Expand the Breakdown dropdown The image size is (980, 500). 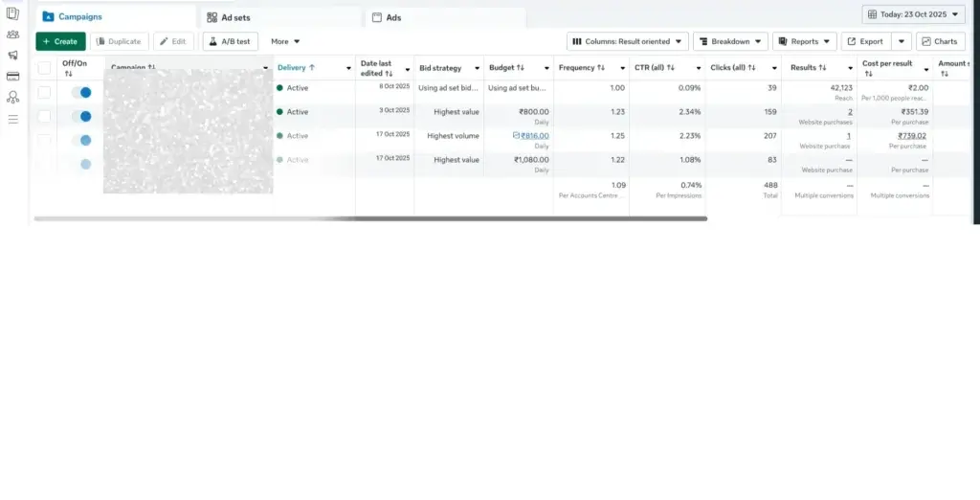pyautogui.click(x=729, y=41)
